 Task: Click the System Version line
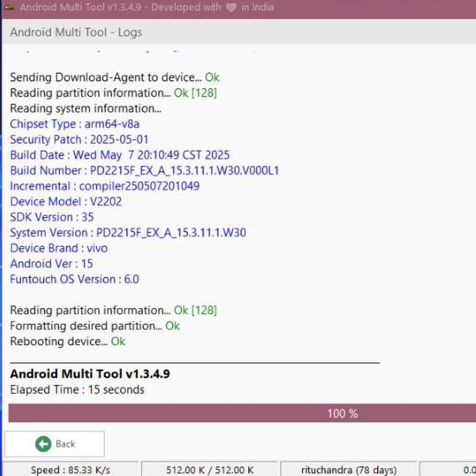[128, 233]
